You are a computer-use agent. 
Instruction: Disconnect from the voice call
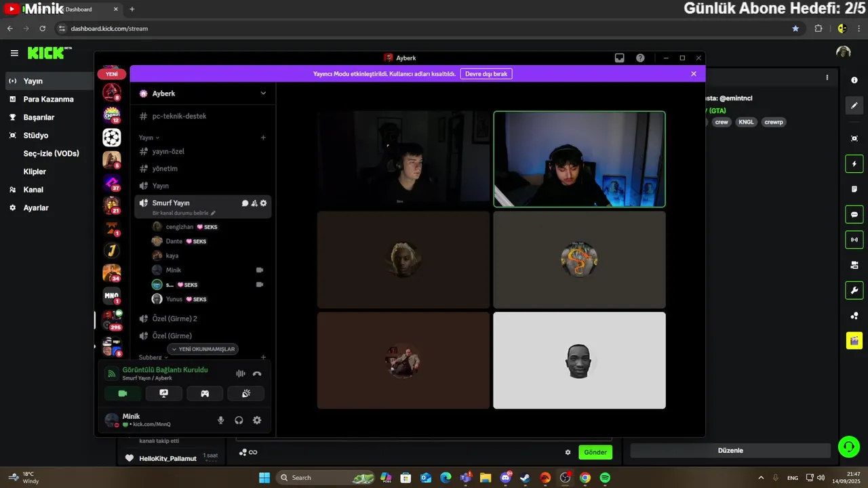coord(257,373)
